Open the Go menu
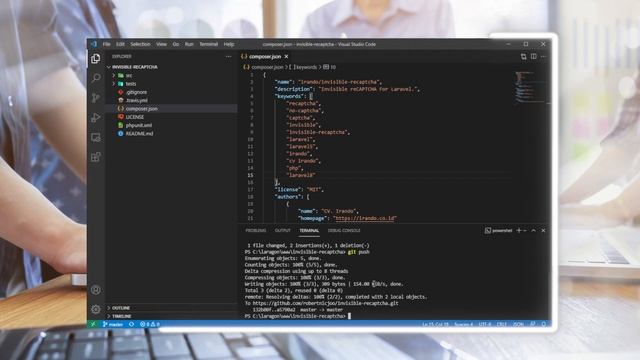The height and width of the screenshot is (360, 640). pos(176,44)
